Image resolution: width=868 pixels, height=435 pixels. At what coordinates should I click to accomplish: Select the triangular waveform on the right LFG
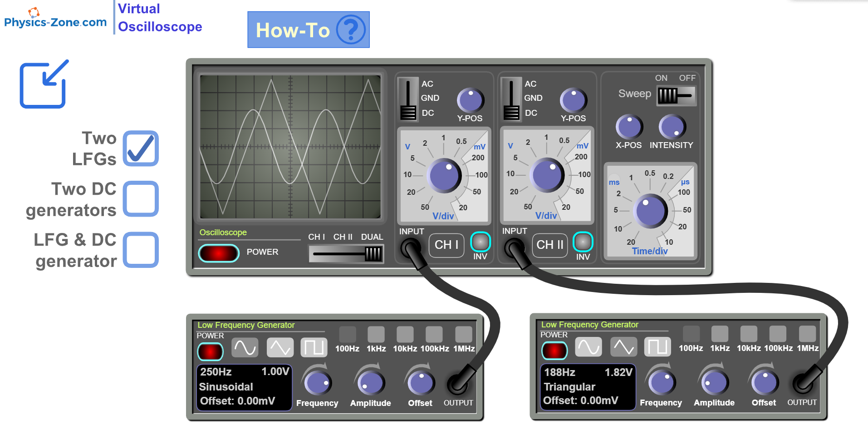click(x=623, y=347)
